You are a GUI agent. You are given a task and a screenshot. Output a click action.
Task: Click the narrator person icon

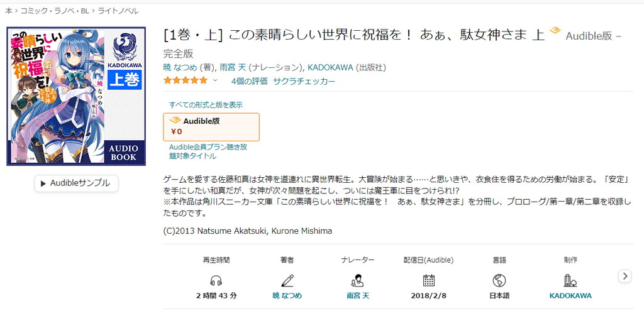[357, 280]
